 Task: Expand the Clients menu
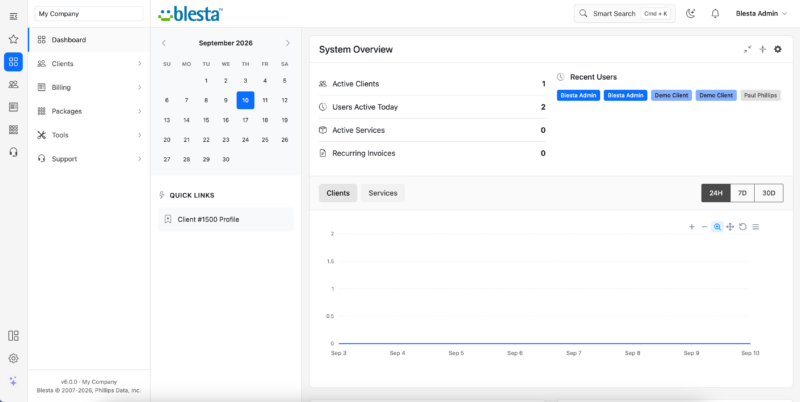click(x=89, y=64)
